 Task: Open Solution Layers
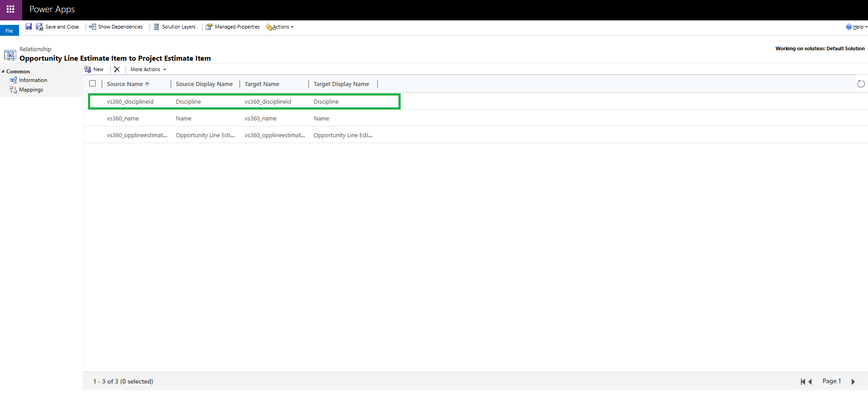[175, 27]
